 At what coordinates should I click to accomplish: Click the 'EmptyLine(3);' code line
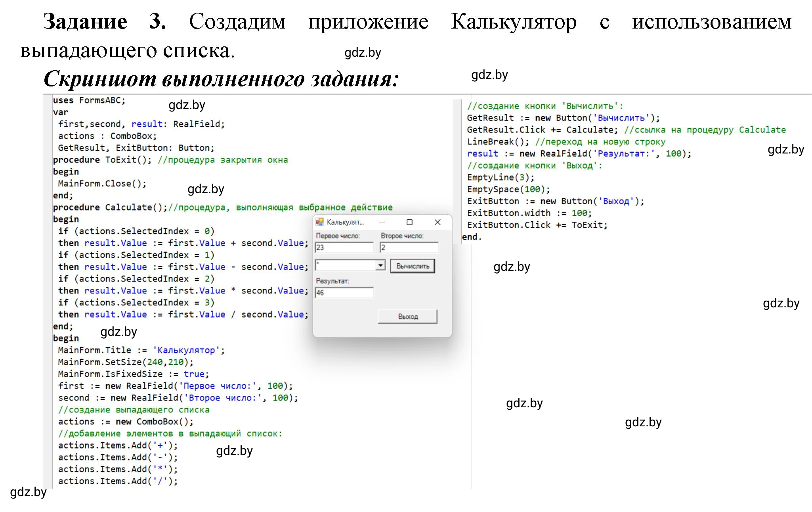pos(501,177)
